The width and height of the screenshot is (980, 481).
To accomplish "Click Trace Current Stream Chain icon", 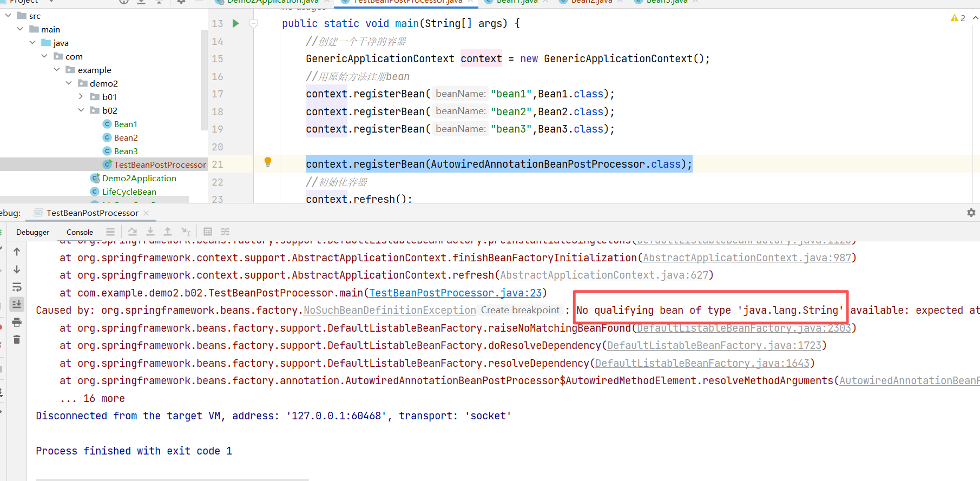I will 225,232.
